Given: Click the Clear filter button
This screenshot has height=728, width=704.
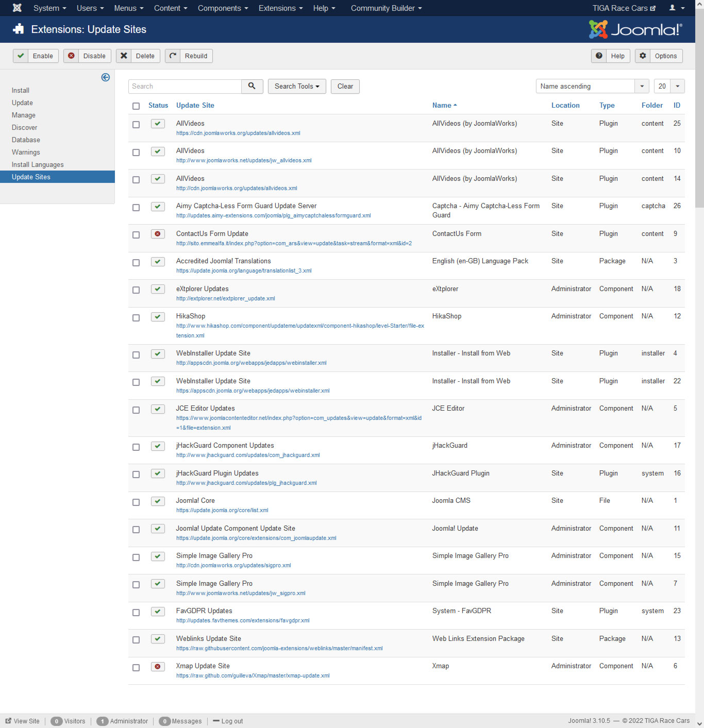Looking at the screenshot, I should click(345, 86).
